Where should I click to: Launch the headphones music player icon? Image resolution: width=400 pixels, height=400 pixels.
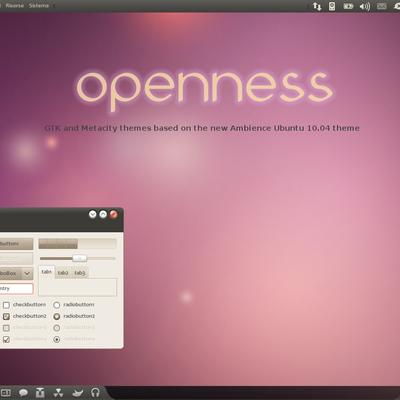(95, 392)
